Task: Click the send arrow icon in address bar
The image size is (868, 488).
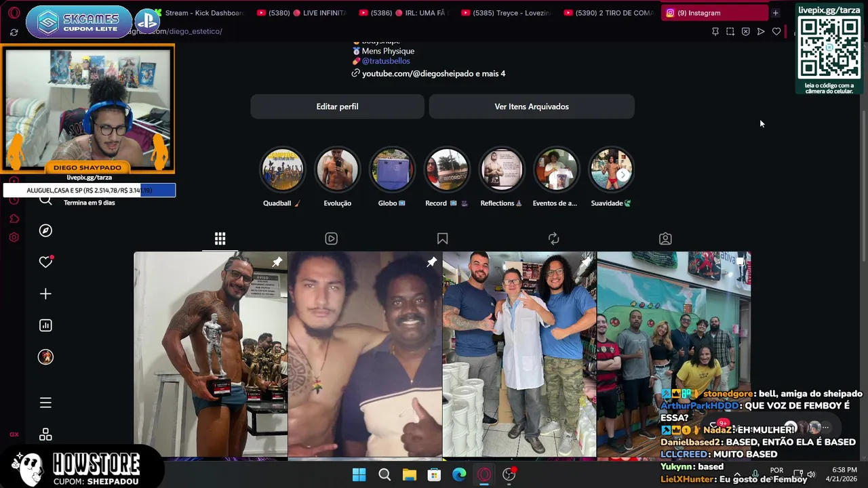Action: point(761,31)
